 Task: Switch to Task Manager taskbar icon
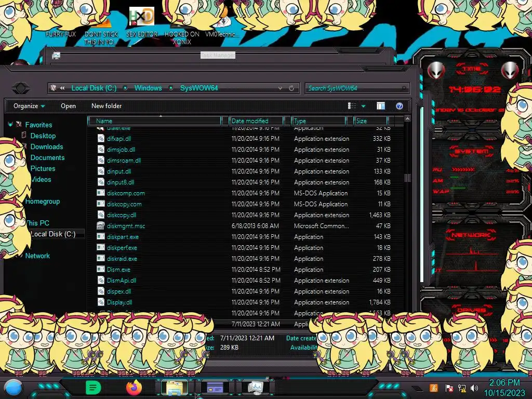(x=255, y=388)
